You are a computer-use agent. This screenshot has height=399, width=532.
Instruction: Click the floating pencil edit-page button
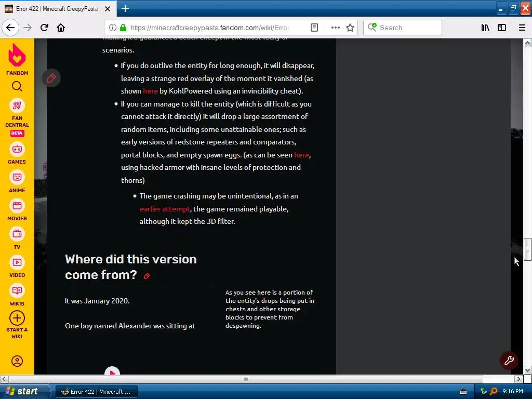(51, 78)
